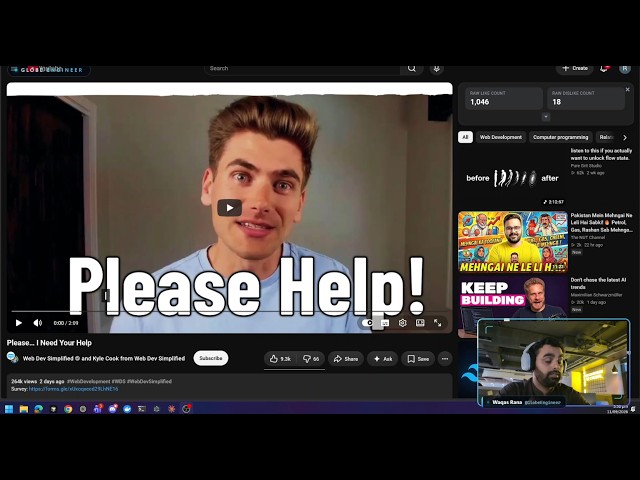Start voice search with the microphone
The width and height of the screenshot is (640, 480).
pos(437,69)
